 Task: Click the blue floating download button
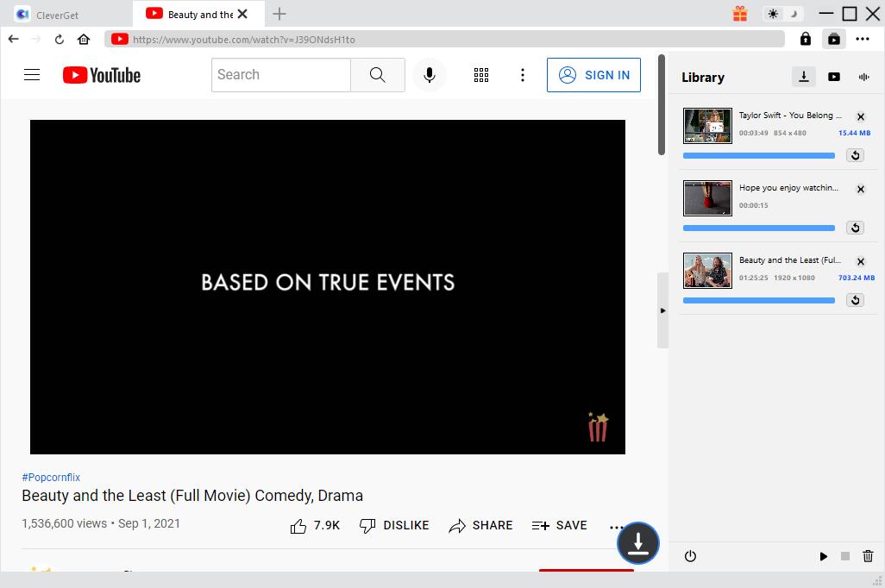638,543
